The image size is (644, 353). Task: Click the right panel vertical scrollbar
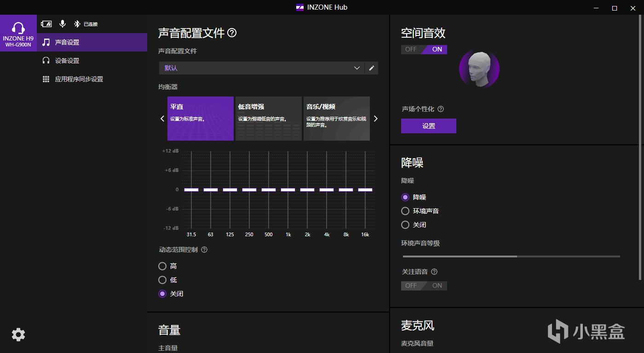(x=641, y=147)
